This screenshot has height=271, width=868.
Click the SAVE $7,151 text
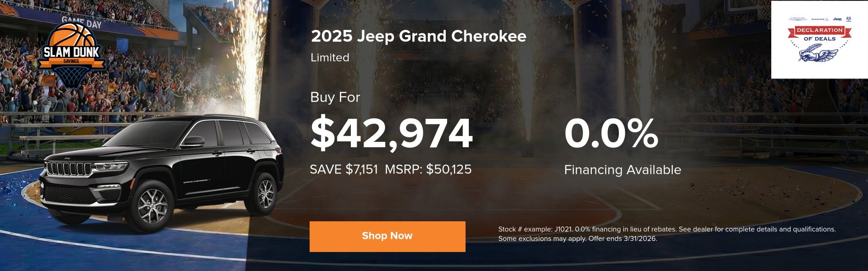pyautogui.click(x=344, y=169)
